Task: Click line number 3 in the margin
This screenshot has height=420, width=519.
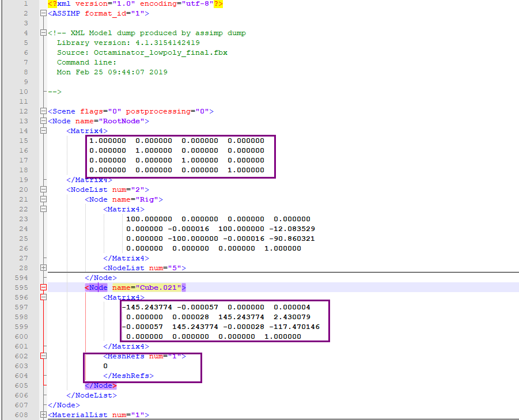Action: point(26,23)
